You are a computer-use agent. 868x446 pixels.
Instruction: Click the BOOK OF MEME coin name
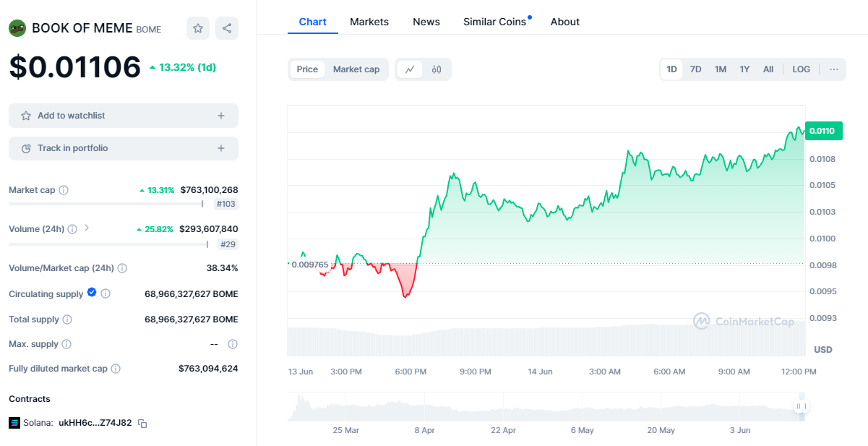pos(82,28)
